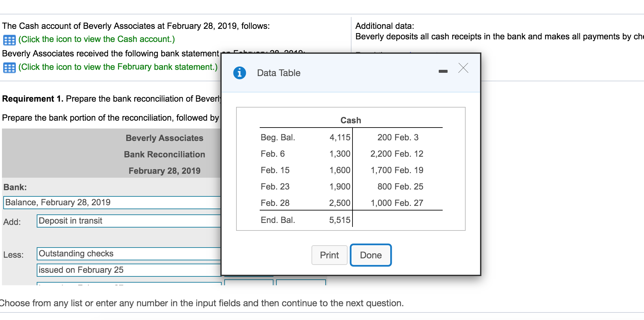This screenshot has width=644, height=320.
Task: Click the info icon in the Data Table dialog
Action: point(239,72)
